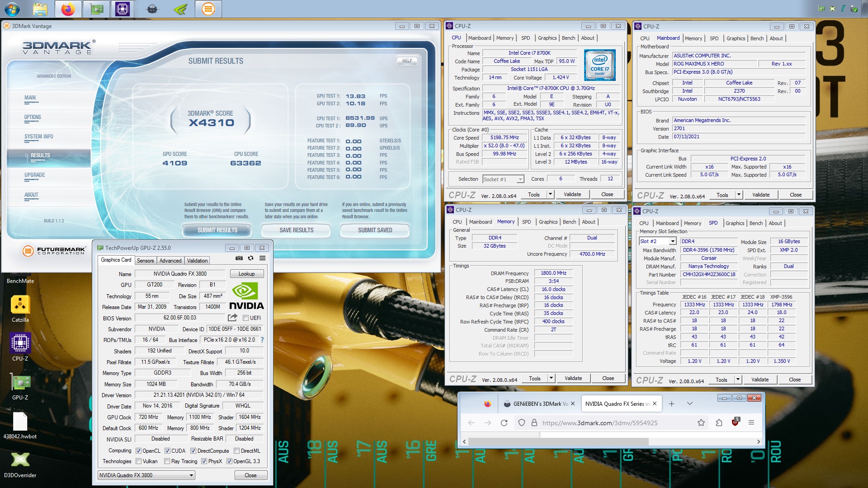The height and width of the screenshot is (488, 868).
Task: Click the scrollbar right arrow in Firefox
Action: point(759,441)
